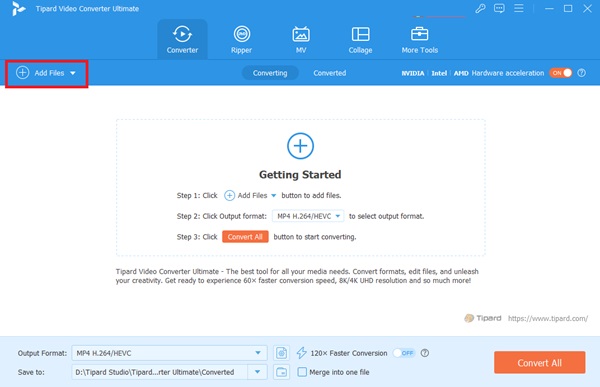Click the Getting Started heading

coord(300,175)
